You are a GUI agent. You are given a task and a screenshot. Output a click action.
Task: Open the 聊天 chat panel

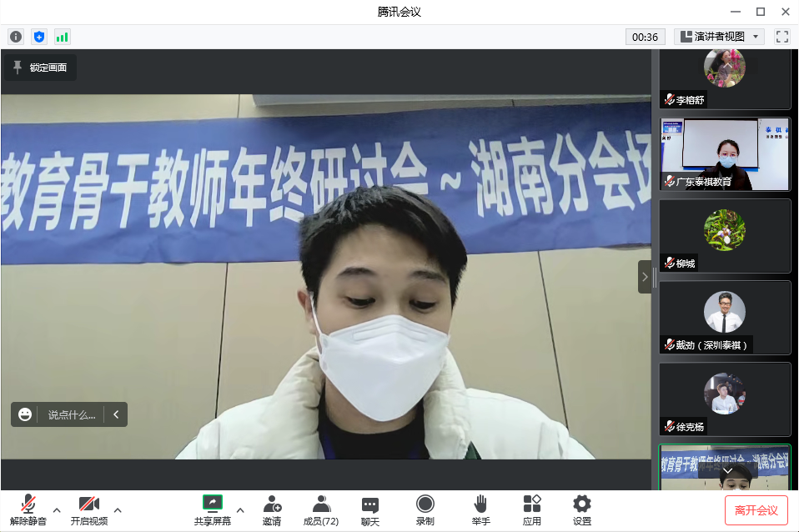pyautogui.click(x=370, y=509)
